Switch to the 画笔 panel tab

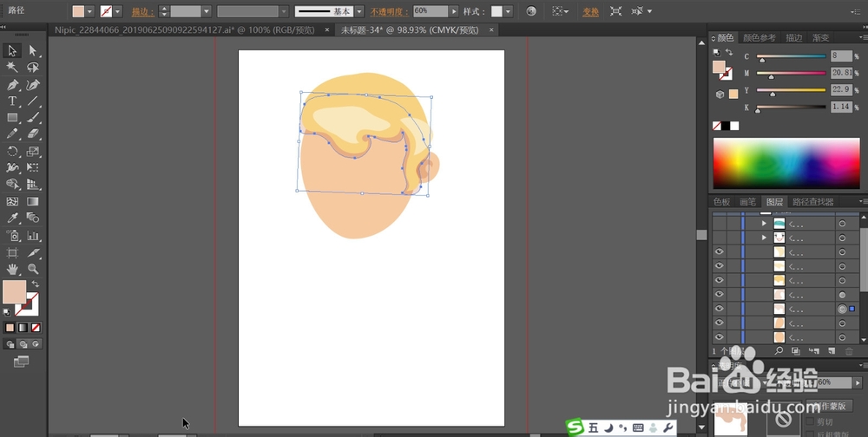pos(747,202)
